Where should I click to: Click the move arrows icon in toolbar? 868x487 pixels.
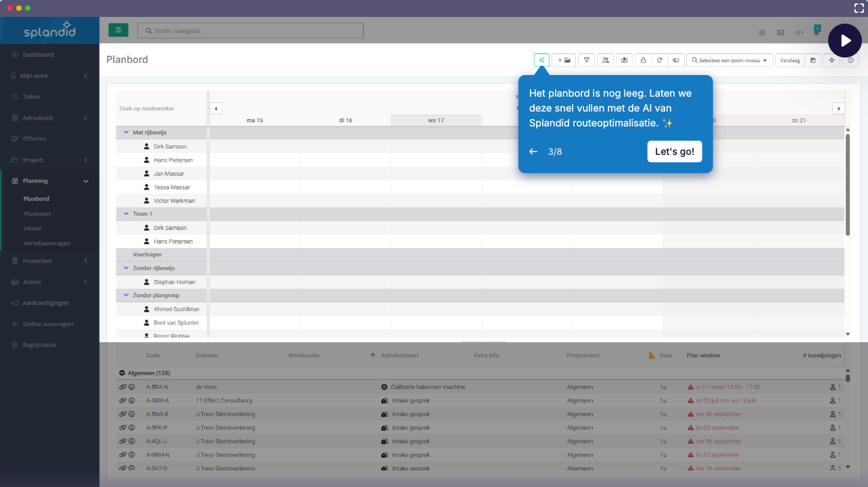pos(831,60)
